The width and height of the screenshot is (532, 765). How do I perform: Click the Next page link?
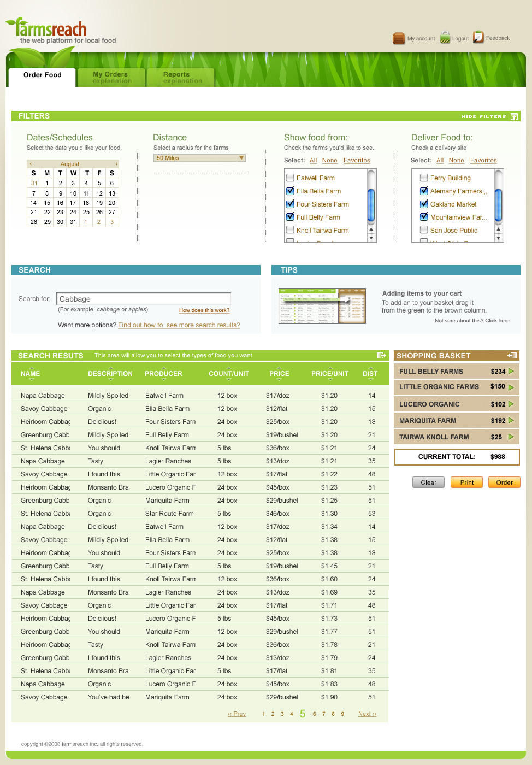pos(367,714)
